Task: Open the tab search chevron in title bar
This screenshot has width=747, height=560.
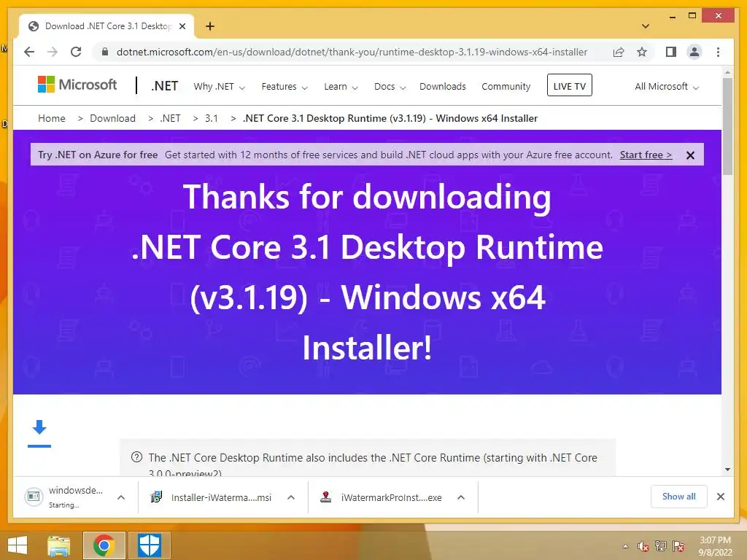Action: (646, 26)
